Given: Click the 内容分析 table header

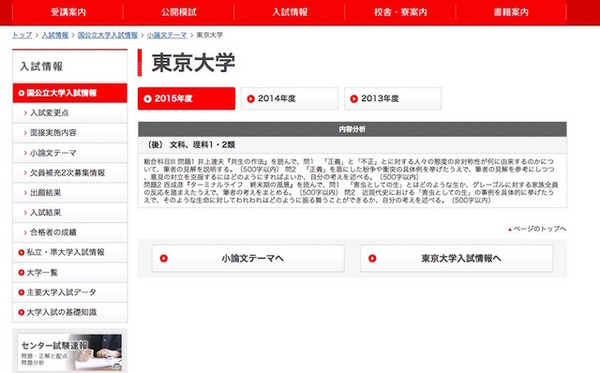Looking at the screenshot, I should [352, 129].
